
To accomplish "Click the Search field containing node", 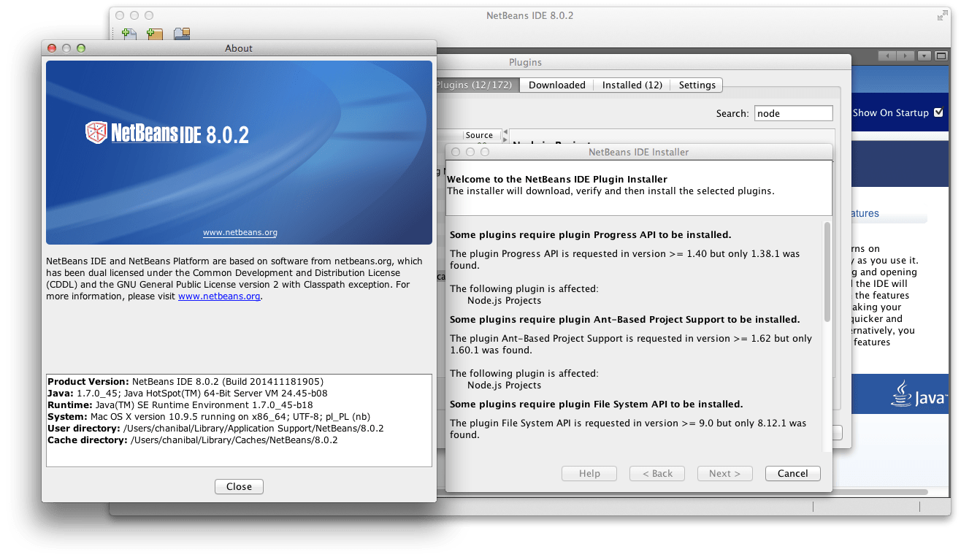I will click(x=794, y=113).
